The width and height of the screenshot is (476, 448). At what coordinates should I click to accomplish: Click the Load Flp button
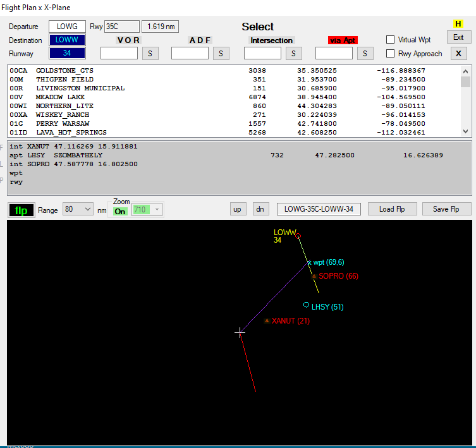392,209
